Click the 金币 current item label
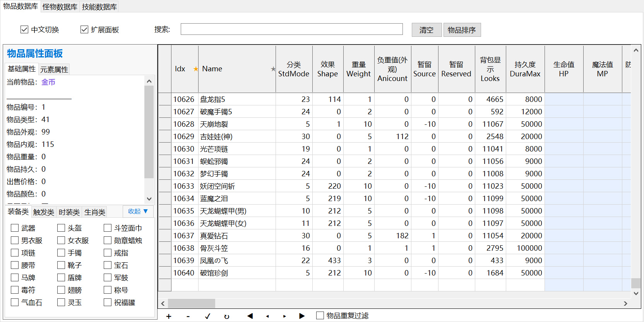Image resolution: width=644 pixels, height=322 pixels. coord(48,82)
